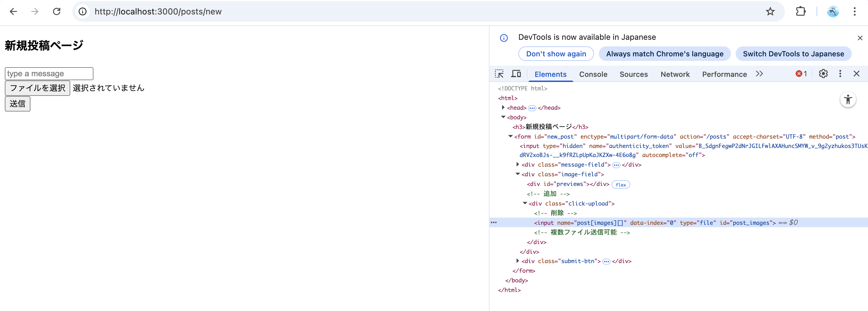Open the error count indicator
The width and height of the screenshot is (868, 311).
click(801, 74)
